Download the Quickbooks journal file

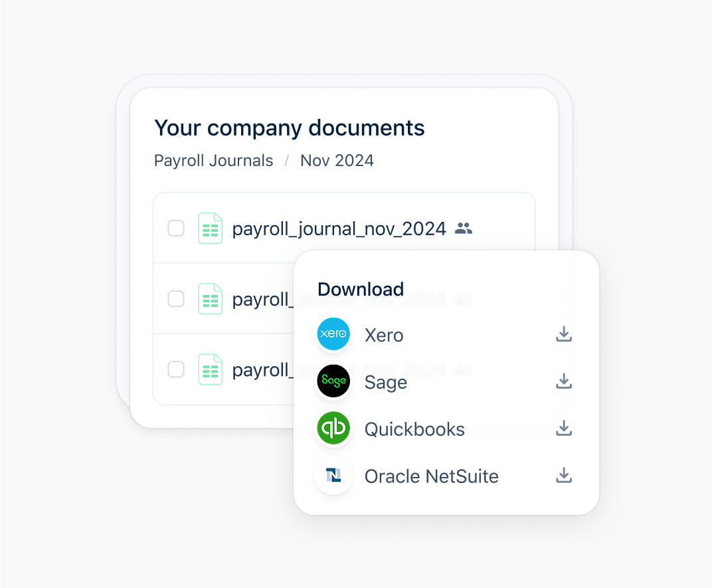[x=563, y=428]
